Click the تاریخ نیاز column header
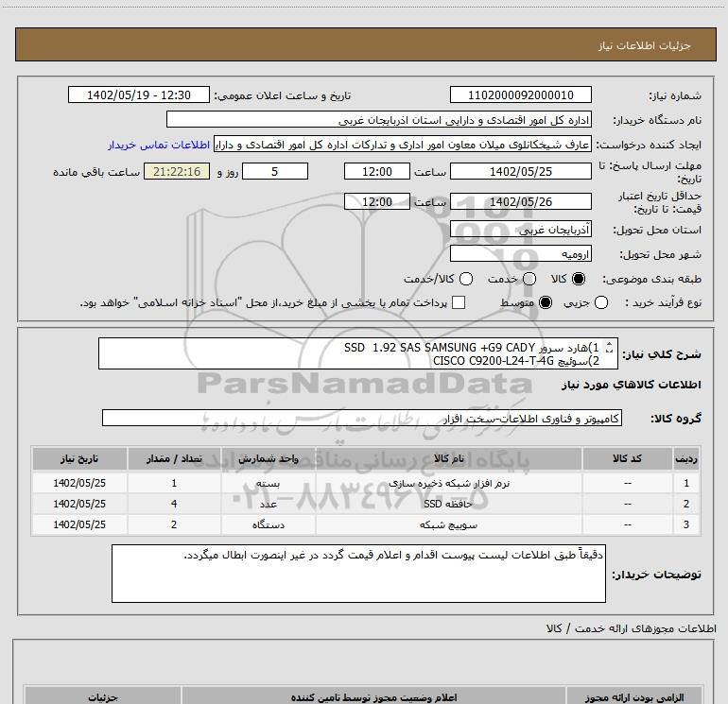 79,459
